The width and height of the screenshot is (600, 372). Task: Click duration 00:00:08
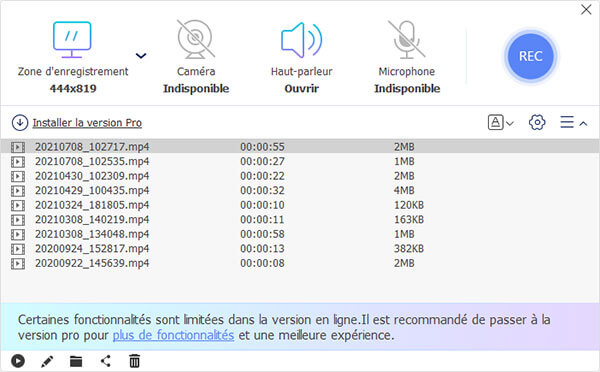click(x=262, y=263)
